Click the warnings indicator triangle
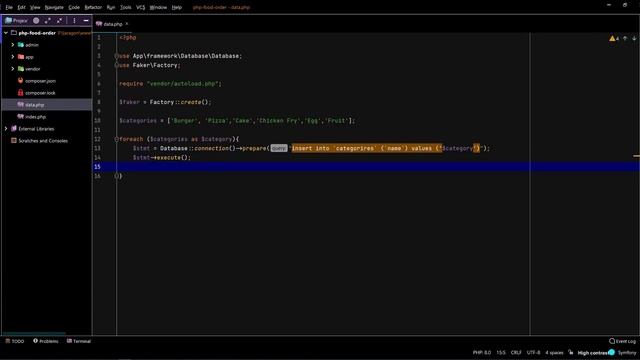This screenshot has height=360, width=640. pyautogui.click(x=612, y=38)
